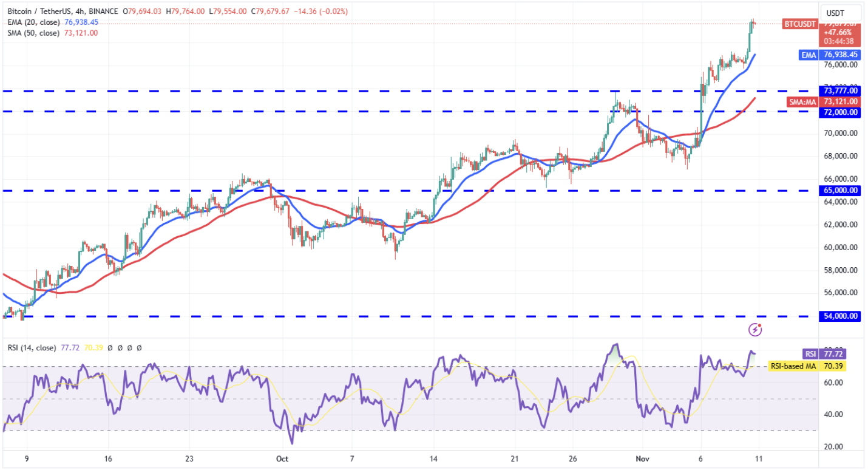Click the "68,000.00" price axis tick
868x470 pixels.
tap(840, 156)
